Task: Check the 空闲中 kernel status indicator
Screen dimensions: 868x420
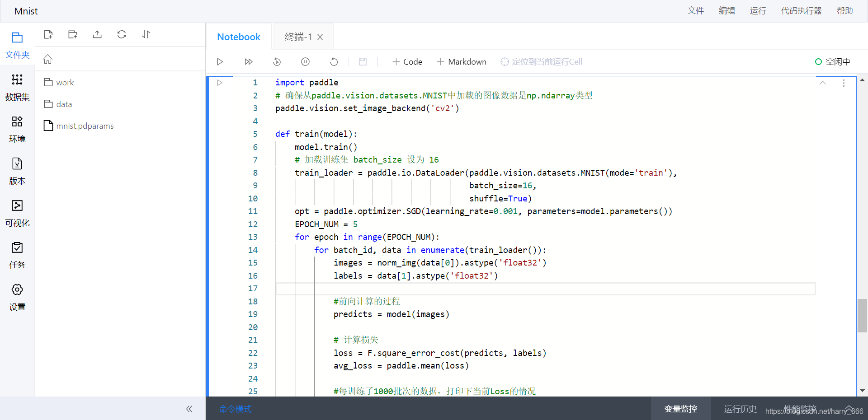Action: [833, 62]
